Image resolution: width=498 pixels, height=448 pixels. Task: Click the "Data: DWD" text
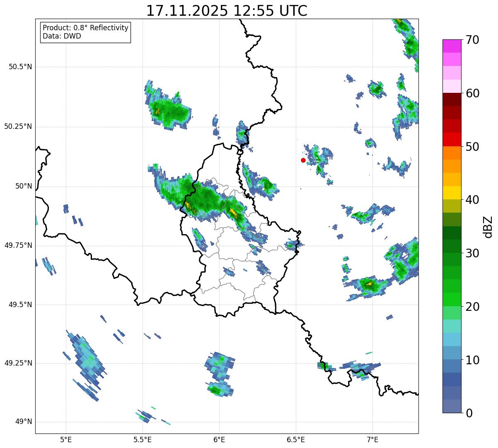pyautogui.click(x=62, y=36)
